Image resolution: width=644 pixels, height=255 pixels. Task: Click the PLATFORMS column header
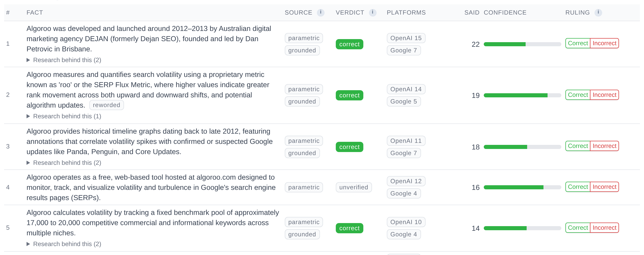pos(406,13)
